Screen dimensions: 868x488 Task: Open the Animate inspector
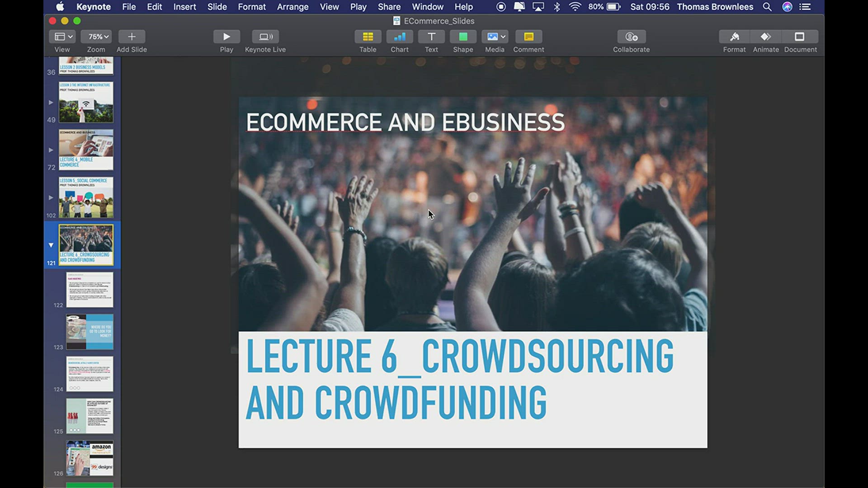pos(766,37)
